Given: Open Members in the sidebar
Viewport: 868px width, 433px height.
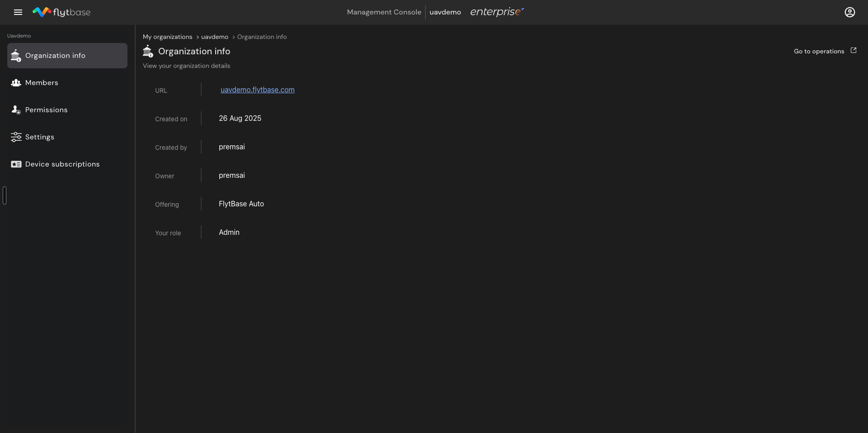Looking at the screenshot, I should coord(67,83).
